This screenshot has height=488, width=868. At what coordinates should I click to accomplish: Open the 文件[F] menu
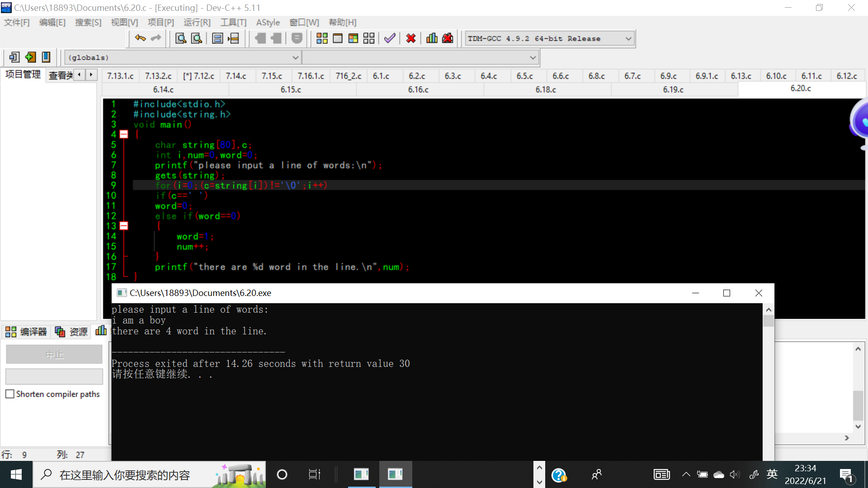tap(17, 23)
